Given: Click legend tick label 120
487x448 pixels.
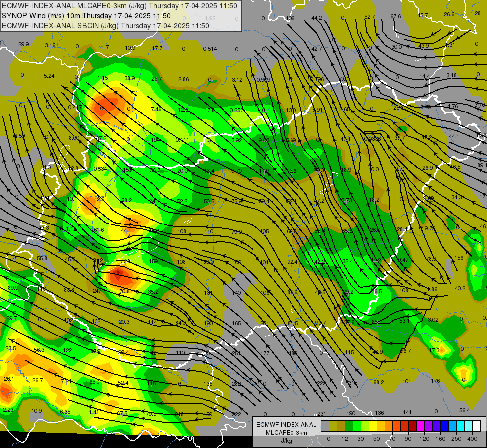Looking at the screenshot, I should coord(424,439).
